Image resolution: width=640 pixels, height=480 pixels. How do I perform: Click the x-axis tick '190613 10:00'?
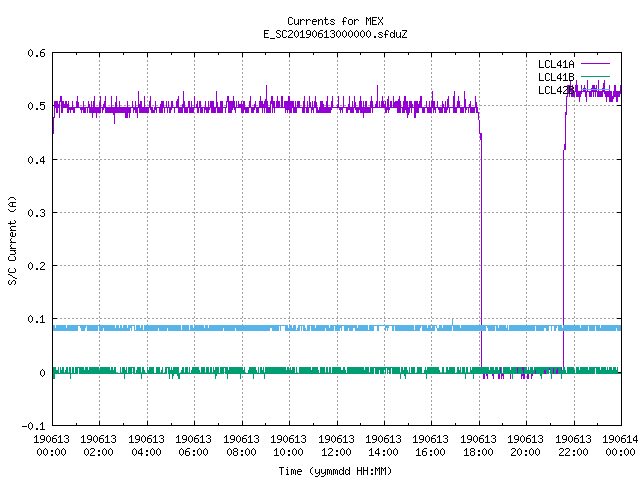[x=289, y=446]
